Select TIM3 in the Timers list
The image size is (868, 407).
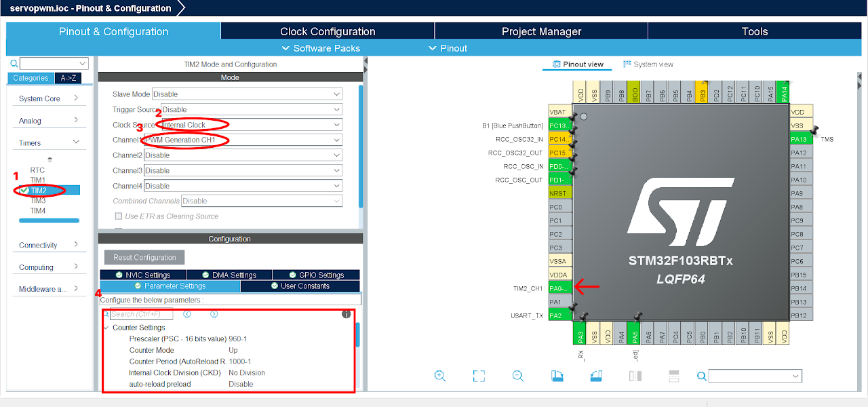[38, 201]
